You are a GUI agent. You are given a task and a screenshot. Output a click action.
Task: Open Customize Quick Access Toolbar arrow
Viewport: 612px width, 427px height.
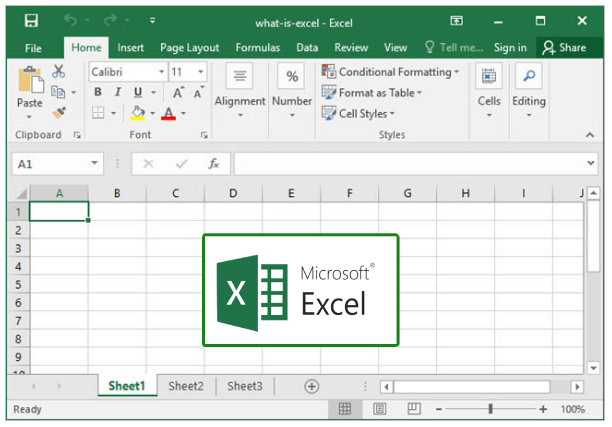[x=153, y=20]
